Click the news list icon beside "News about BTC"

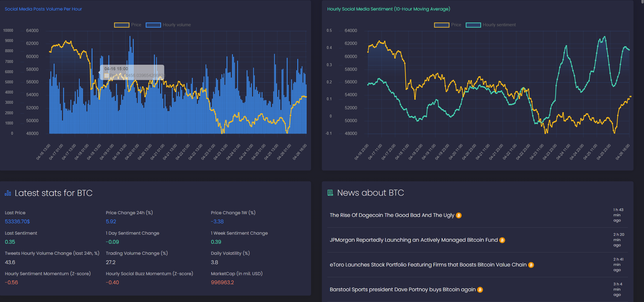click(x=331, y=193)
